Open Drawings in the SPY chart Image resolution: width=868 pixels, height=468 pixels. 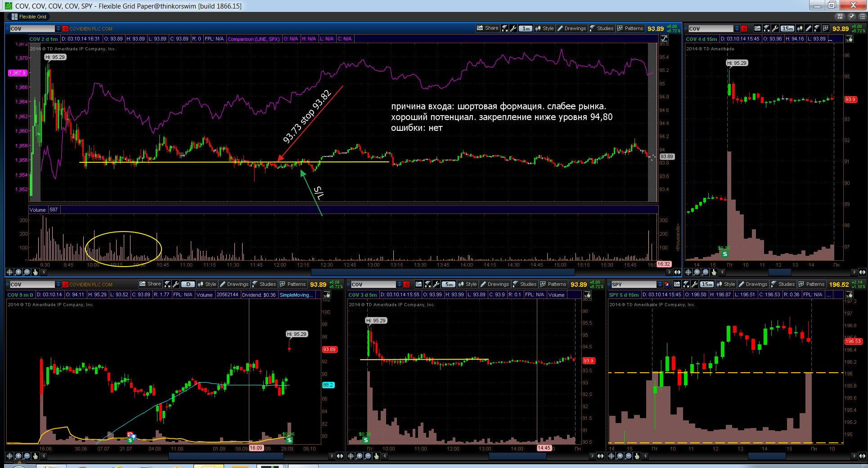(x=753, y=284)
